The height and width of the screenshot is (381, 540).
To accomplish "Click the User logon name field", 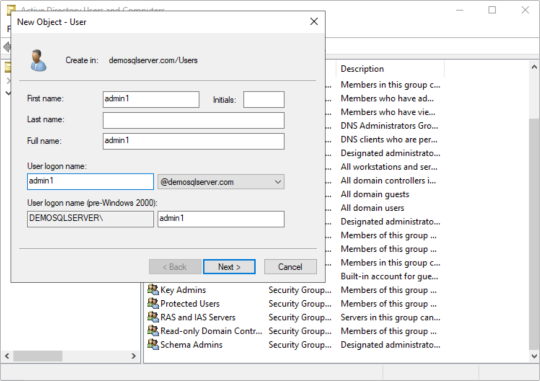I will click(90, 182).
